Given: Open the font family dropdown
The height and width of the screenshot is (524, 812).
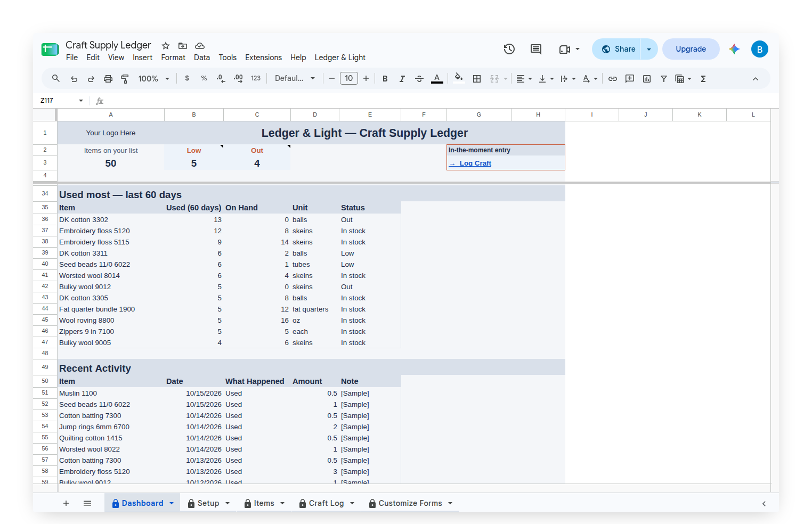Looking at the screenshot, I should [x=295, y=78].
